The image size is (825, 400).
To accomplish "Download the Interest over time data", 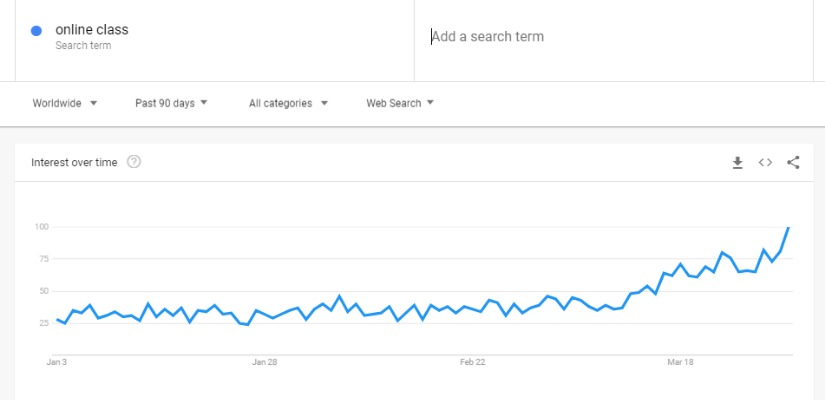I will (738, 163).
